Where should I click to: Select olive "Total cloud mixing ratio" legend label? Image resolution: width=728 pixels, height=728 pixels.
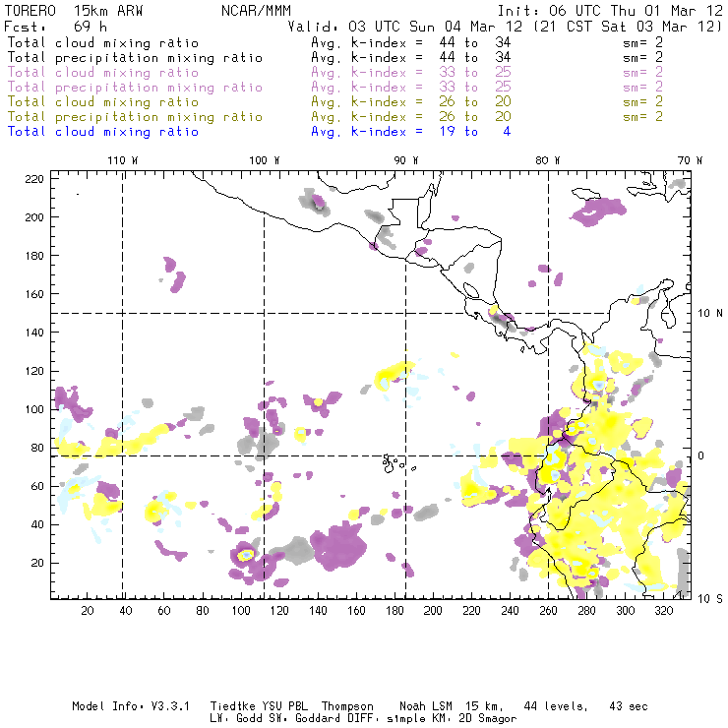pos(103,101)
